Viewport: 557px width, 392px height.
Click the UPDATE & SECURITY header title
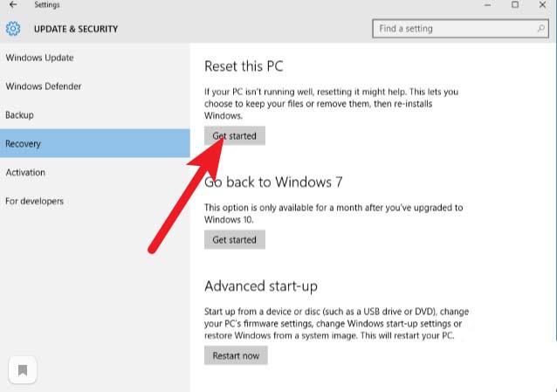point(75,29)
